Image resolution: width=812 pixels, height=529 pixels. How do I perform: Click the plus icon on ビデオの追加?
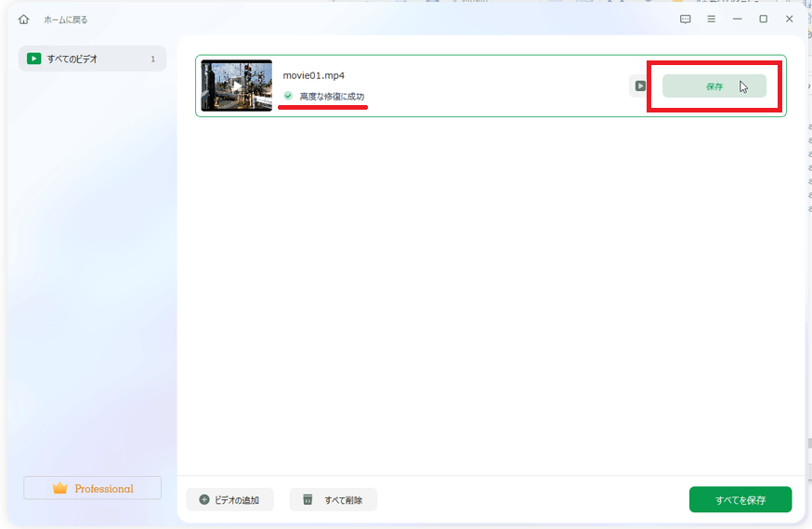[204, 500]
